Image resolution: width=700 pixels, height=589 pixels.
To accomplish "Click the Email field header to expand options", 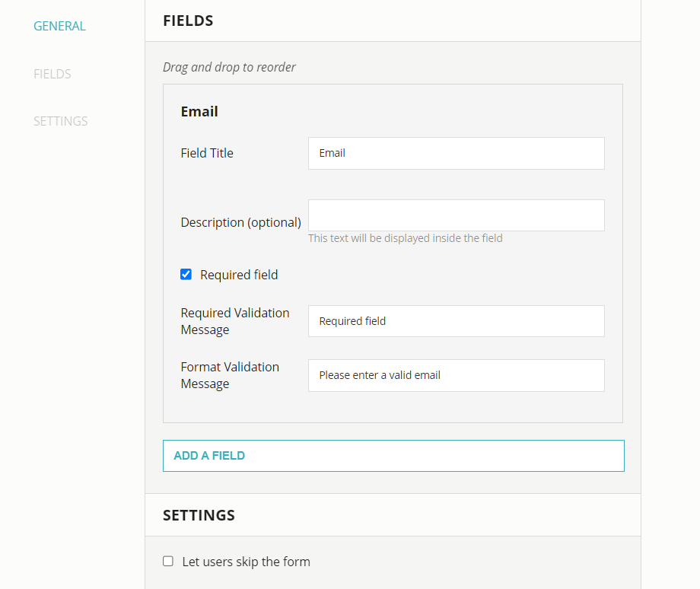I will point(199,111).
